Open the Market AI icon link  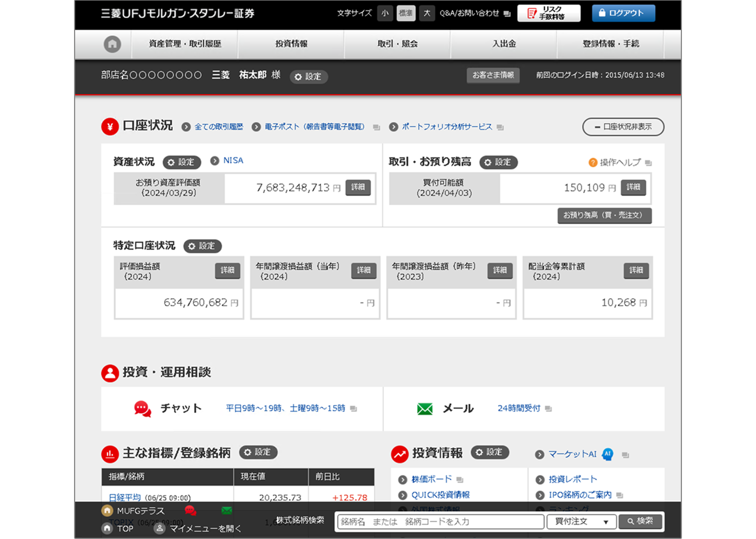click(x=607, y=454)
